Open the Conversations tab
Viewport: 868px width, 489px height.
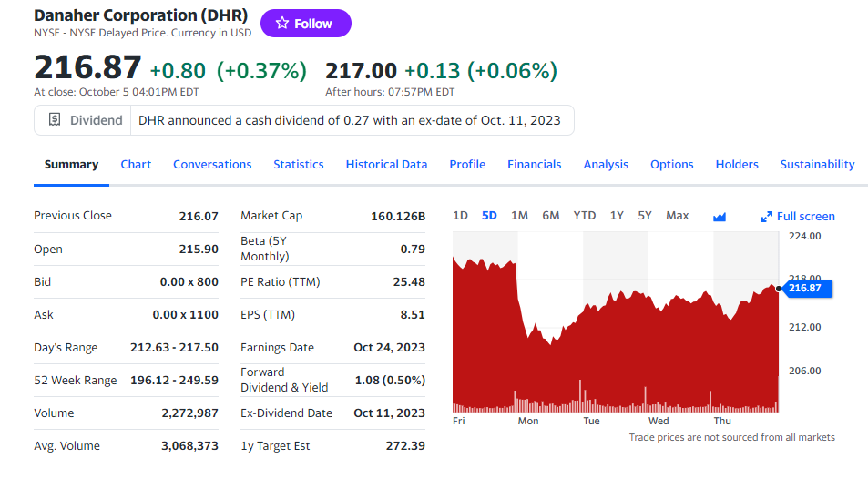click(212, 164)
